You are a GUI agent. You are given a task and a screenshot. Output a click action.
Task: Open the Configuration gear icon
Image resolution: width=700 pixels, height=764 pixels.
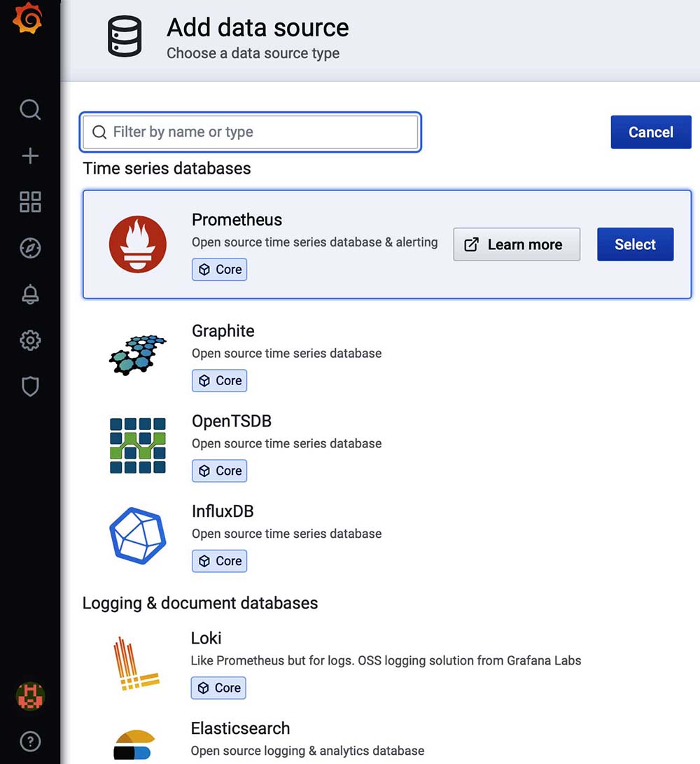(30, 341)
